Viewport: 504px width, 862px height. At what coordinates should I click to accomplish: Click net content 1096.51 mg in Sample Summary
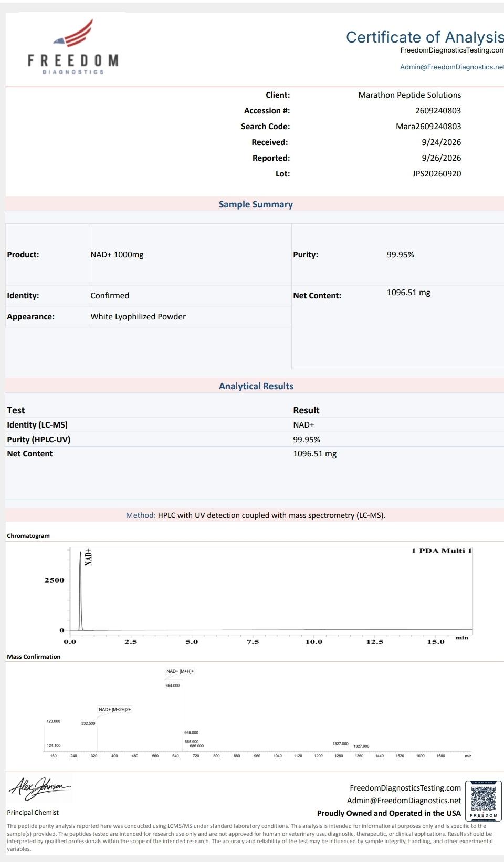(408, 293)
